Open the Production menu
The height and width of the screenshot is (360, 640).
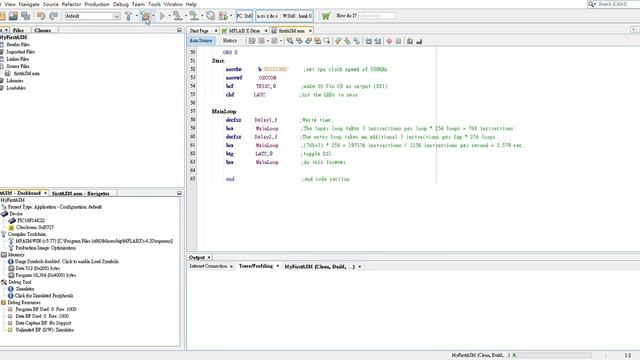(97, 4)
